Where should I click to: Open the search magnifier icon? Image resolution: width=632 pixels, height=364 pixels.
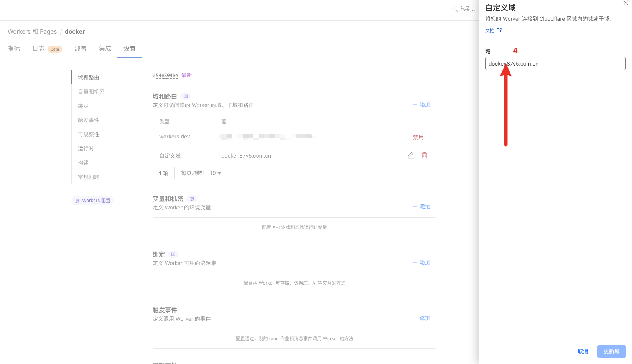455,9
